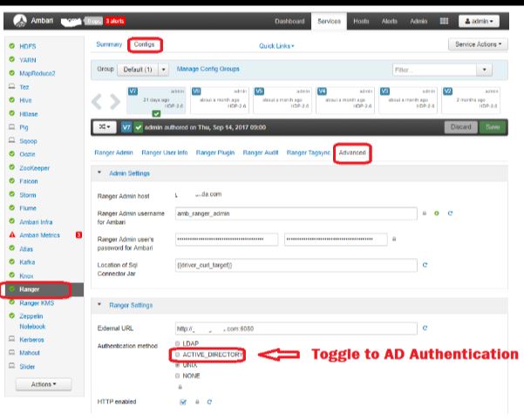Click the Ambari logo icon
Viewport: 524px width, 420px height.
[x=20, y=21]
